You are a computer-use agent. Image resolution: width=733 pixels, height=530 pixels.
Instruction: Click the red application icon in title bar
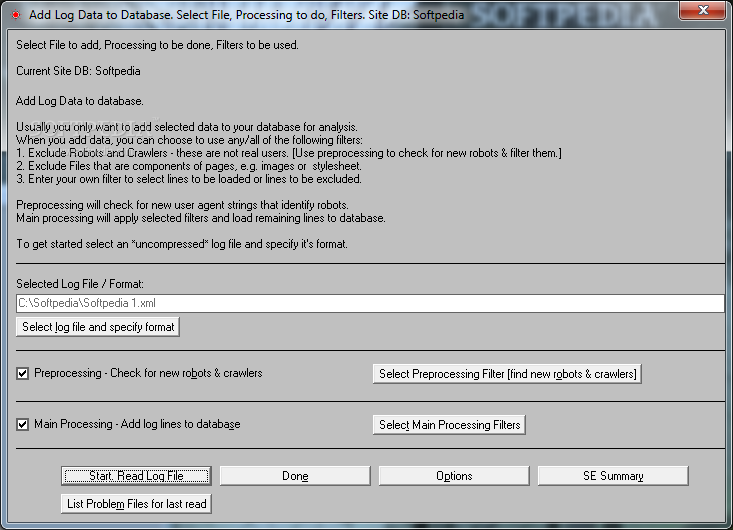click(15, 15)
